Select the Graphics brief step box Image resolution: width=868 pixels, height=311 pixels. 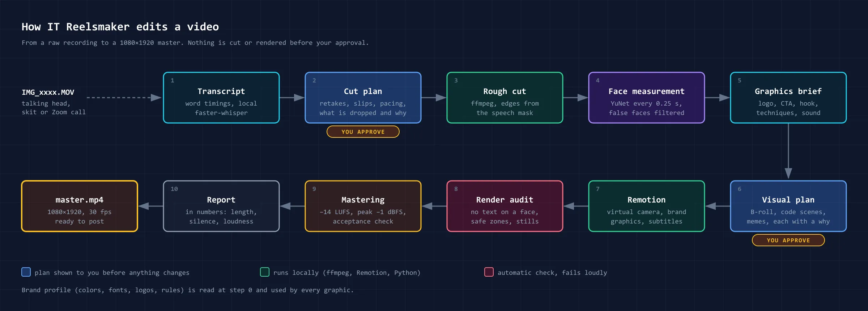click(788, 98)
